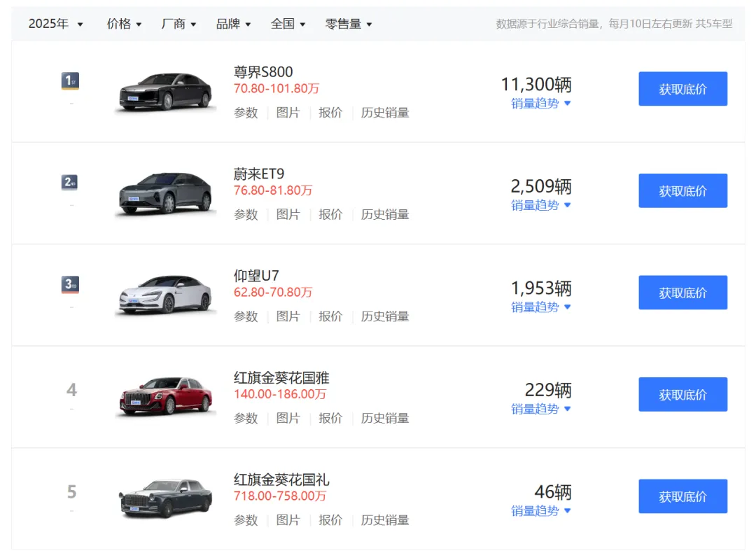Image resolution: width=756 pixels, height=560 pixels.
Task: Click 获取底价 for 红旗金葵花国雅
Action: pos(682,395)
